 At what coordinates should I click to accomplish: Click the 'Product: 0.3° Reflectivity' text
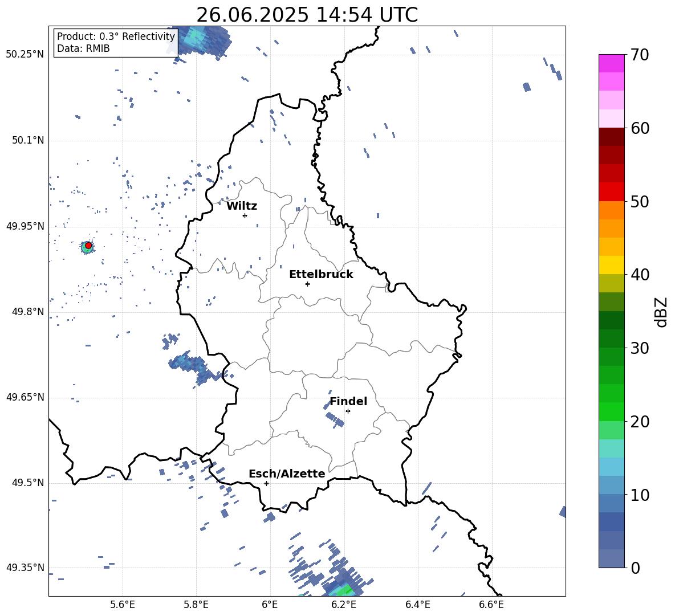(116, 36)
